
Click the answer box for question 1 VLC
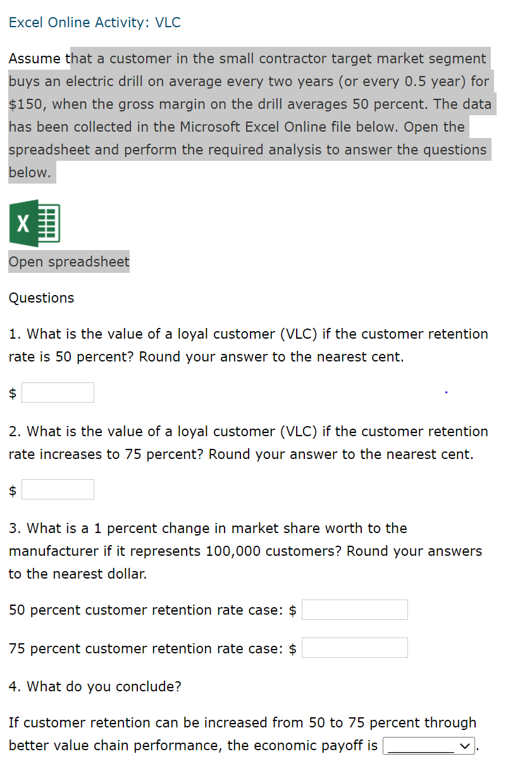(58, 393)
